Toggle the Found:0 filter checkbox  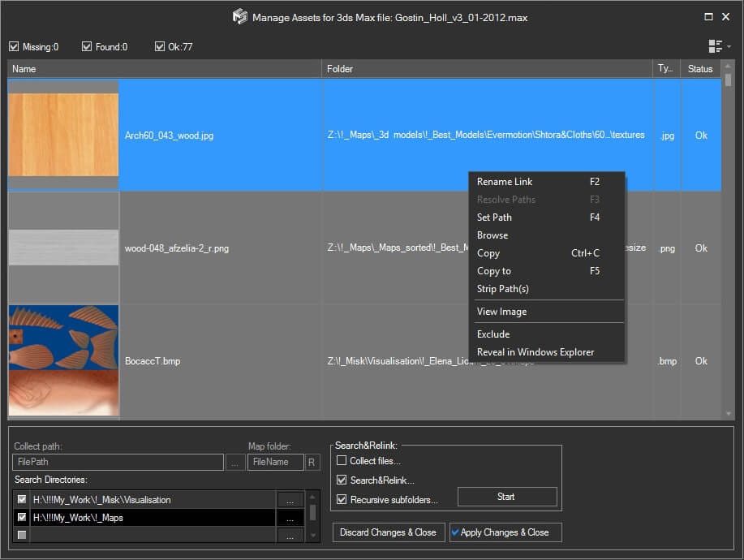[x=86, y=46]
